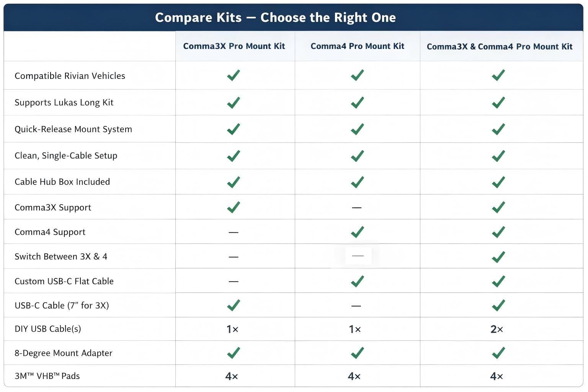The width and height of the screenshot is (588, 392).
Task: Click the Switch Between 3X & 4 row label
Action: pos(61,256)
